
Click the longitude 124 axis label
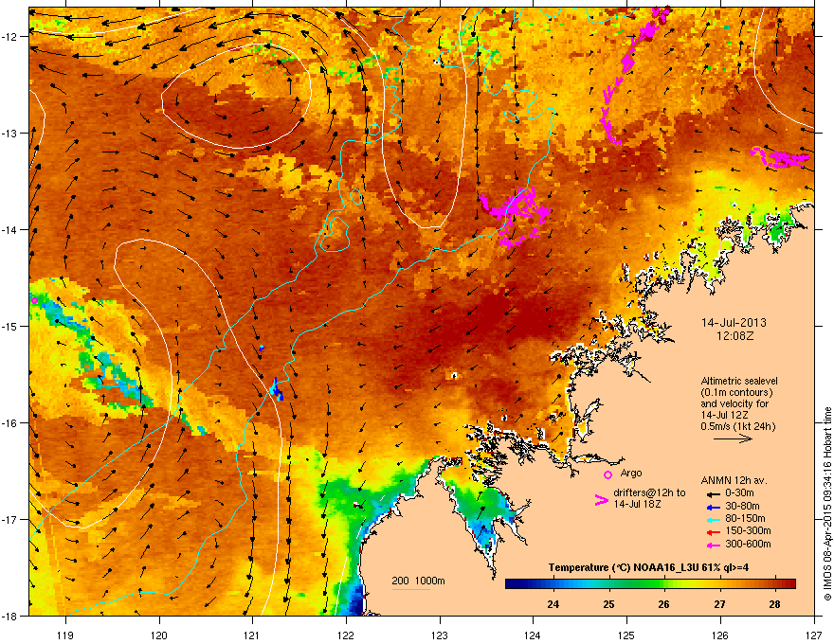coord(533,635)
